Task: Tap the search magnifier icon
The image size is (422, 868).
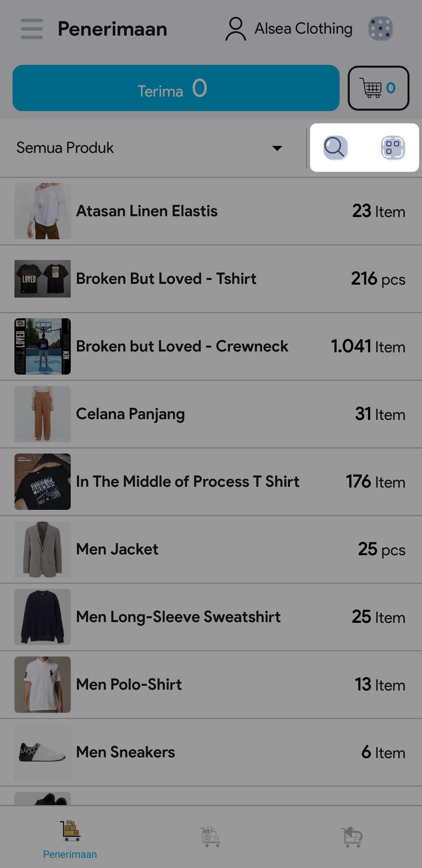Action: 335,148
